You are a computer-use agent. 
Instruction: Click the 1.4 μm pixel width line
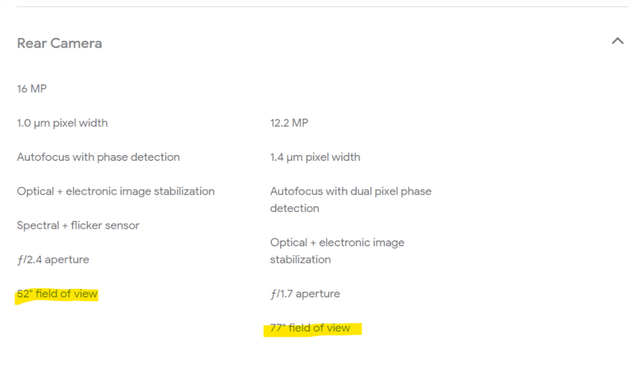pos(315,157)
